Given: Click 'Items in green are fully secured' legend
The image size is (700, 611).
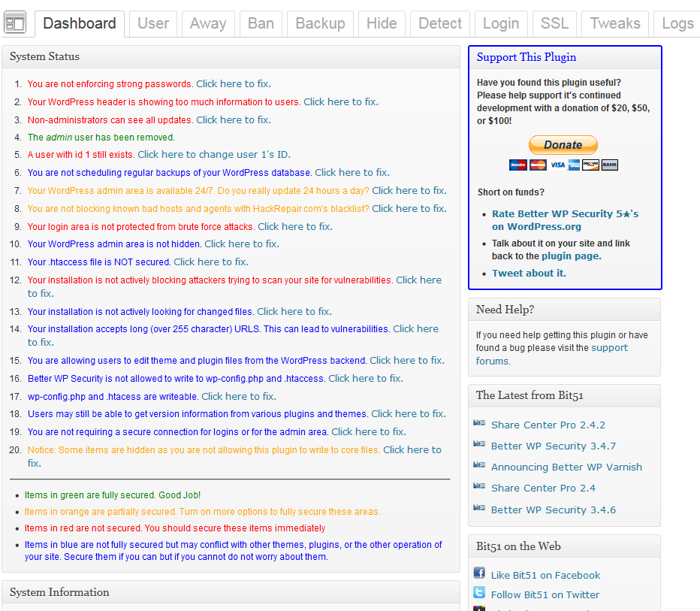Looking at the screenshot, I should 113,495.
